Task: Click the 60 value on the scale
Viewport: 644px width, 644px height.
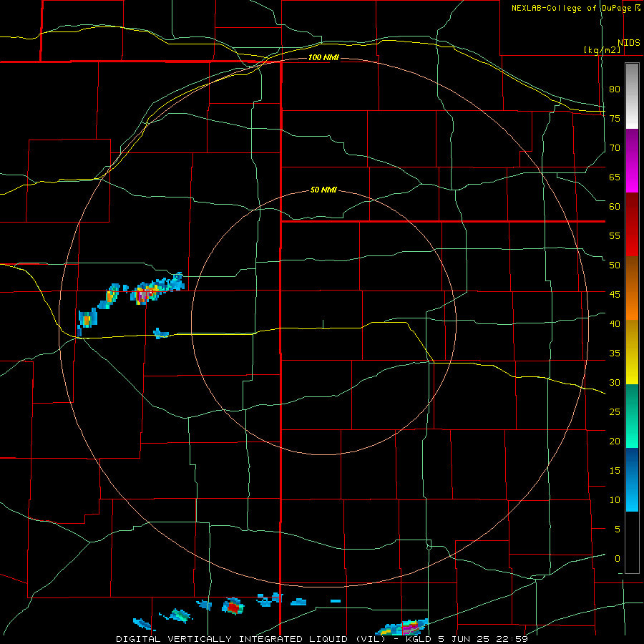Action: (x=615, y=207)
